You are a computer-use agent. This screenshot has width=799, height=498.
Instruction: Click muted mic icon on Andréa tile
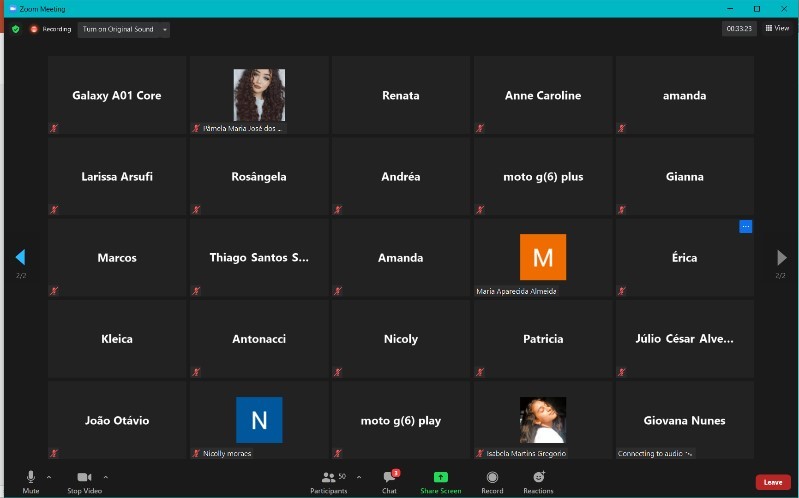(x=338, y=209)
